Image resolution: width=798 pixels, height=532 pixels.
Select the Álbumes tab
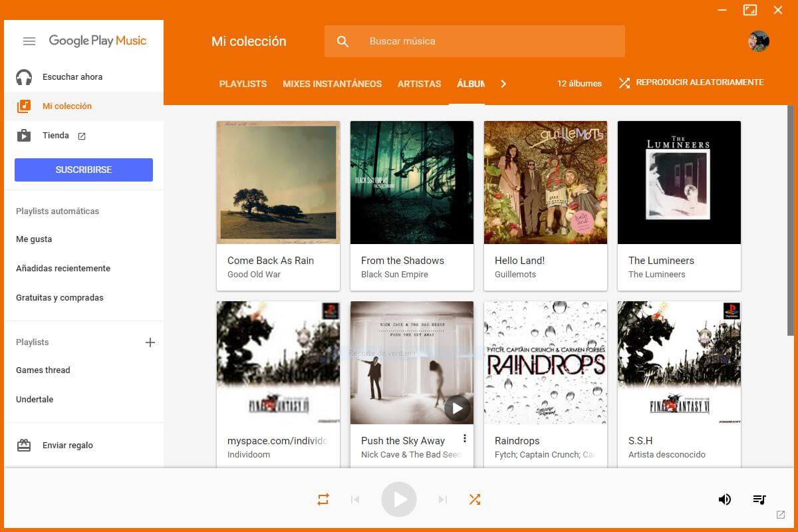470,84
